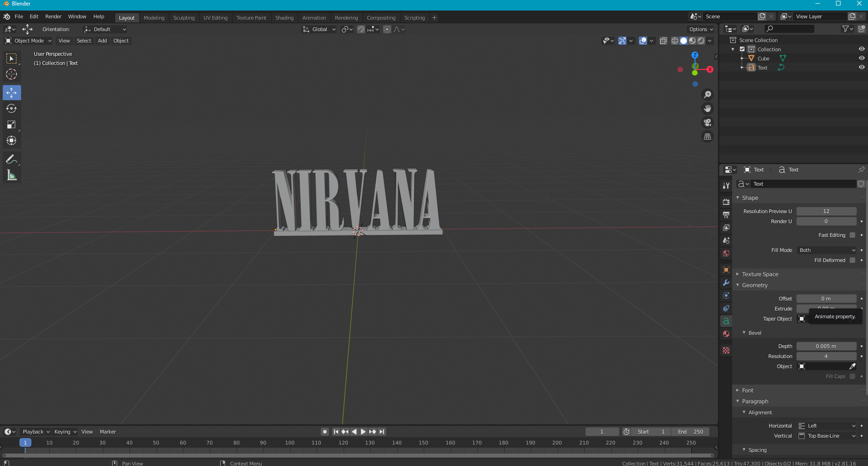Jump to the last frame of the timeline
This screenshot has width=868, height=466.
point(381,431)
